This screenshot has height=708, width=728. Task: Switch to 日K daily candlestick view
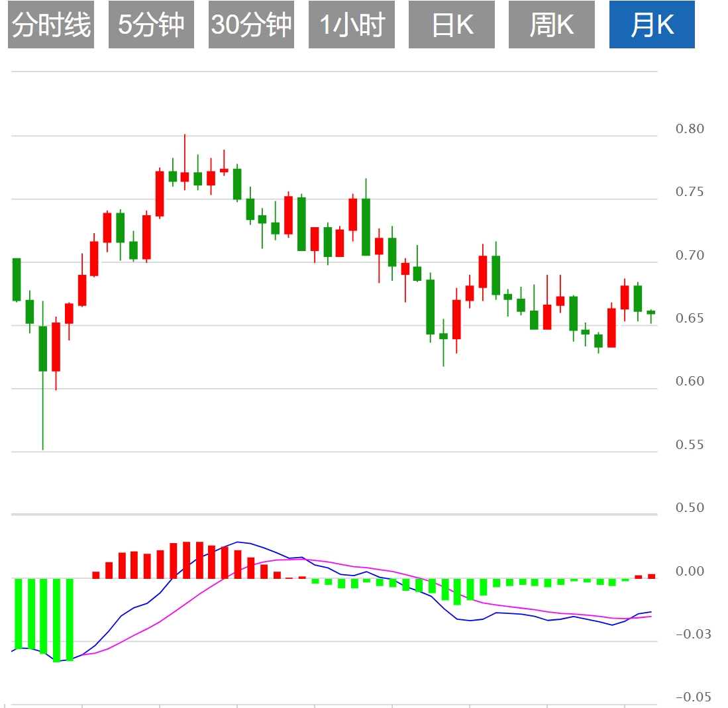pos(451,25)
